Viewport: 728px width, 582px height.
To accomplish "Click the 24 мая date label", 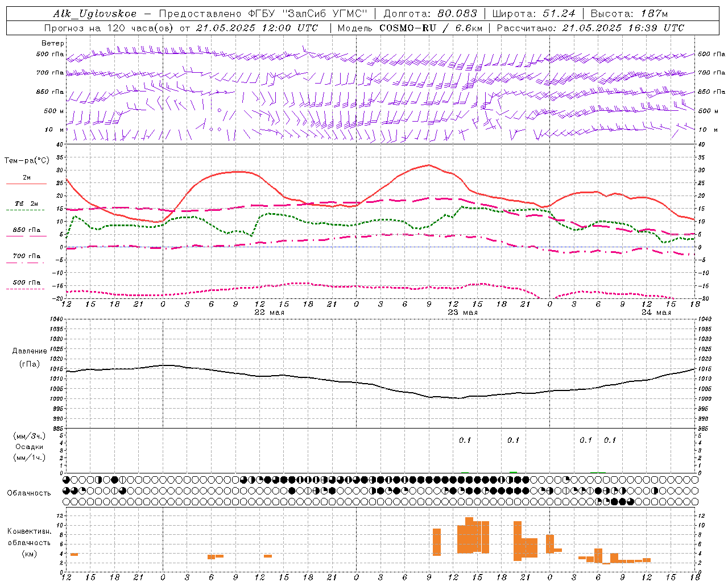I will tap(656, 313).
